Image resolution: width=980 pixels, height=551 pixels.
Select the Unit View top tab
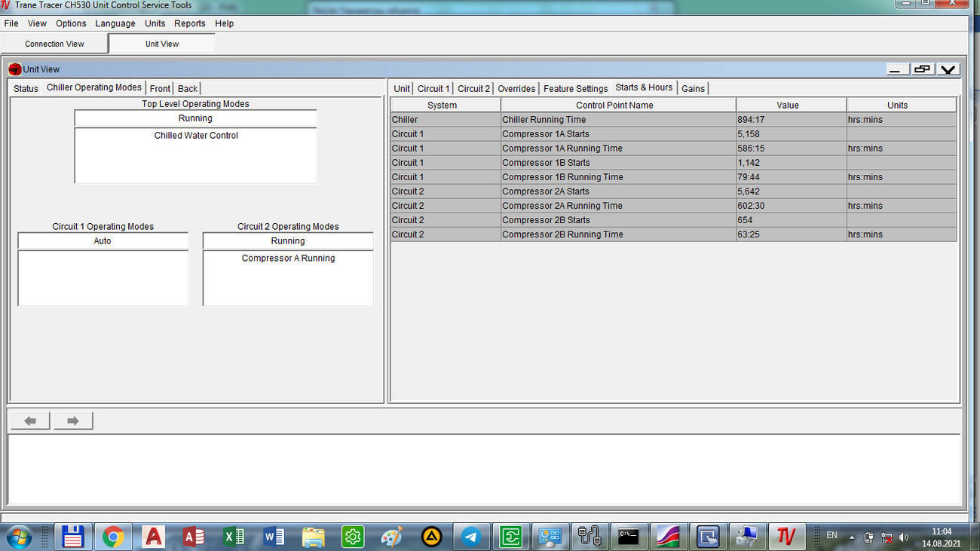click(x=162, y=44)
